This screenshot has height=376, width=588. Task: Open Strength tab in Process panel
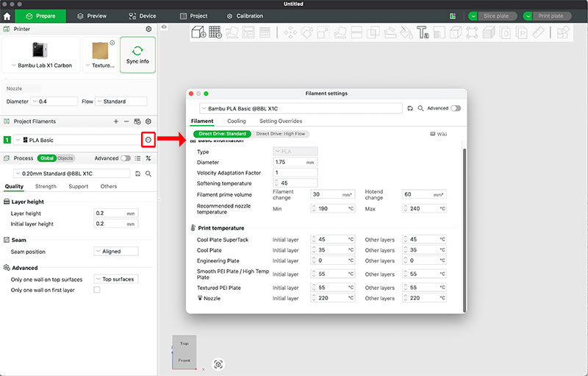[x=46, y=186]
